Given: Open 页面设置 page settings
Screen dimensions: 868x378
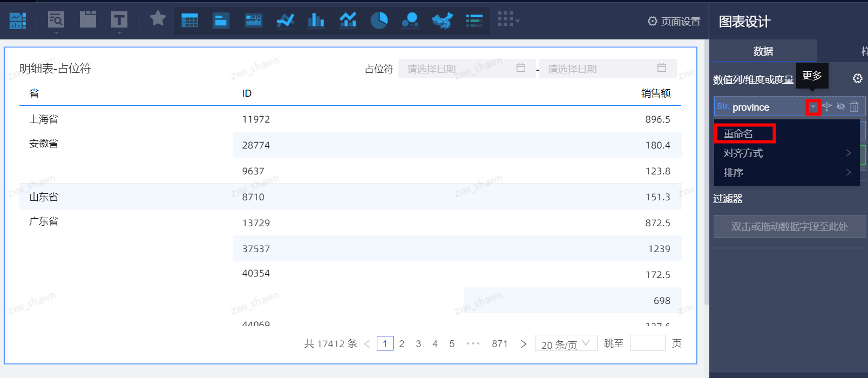Looking at the screenshot, I should 674,21.
